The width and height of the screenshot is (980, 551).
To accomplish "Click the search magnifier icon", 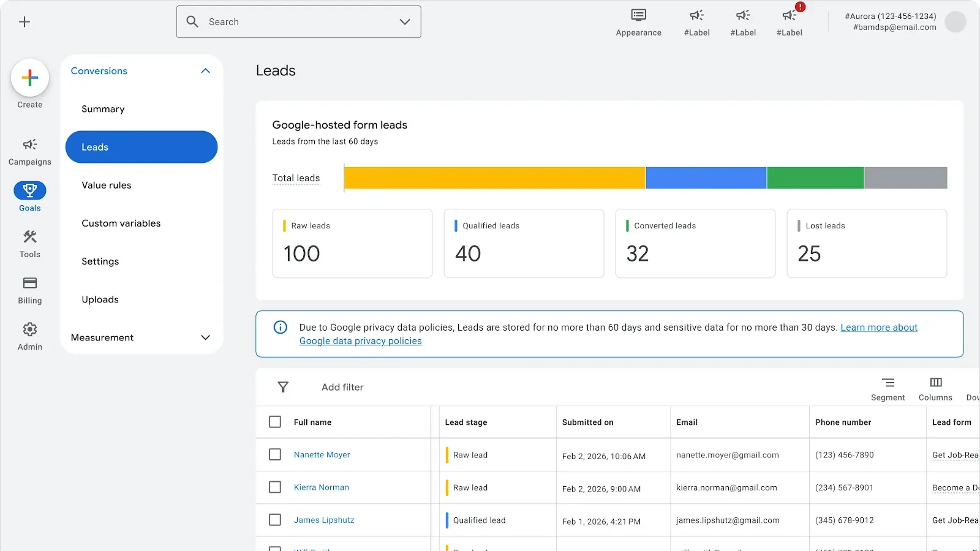I will click(192, 21).
